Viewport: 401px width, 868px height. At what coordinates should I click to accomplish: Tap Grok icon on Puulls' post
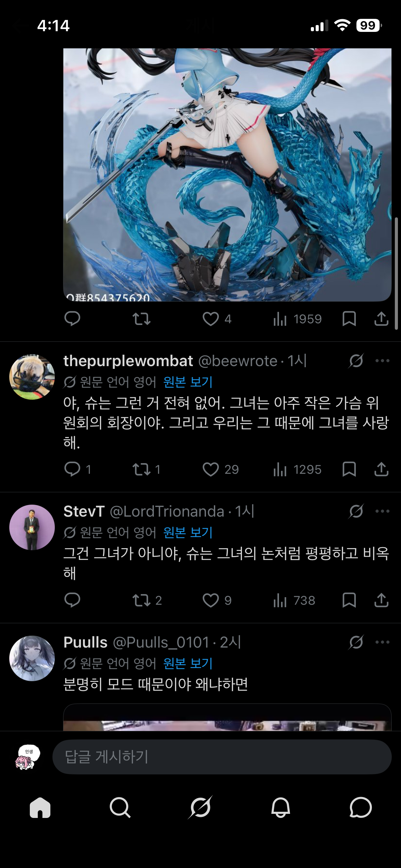point(356,642)
